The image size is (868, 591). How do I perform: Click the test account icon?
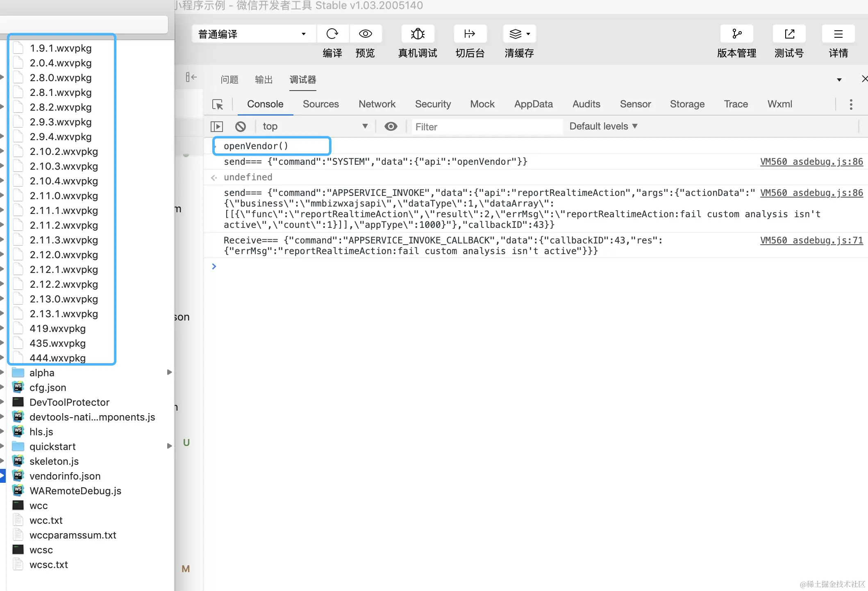789,34
